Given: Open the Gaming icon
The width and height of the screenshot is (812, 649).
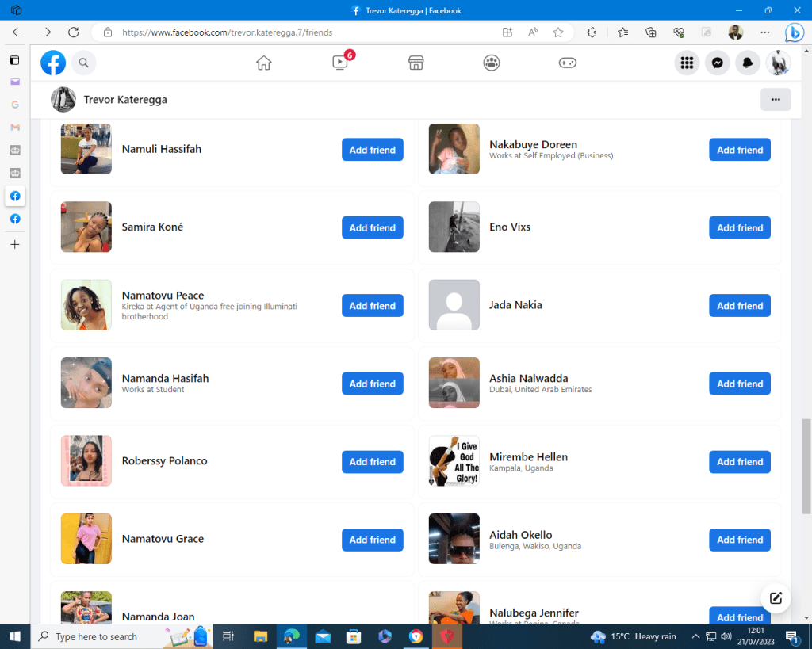Looking at the screenshot, I should (x=568, y=63).
